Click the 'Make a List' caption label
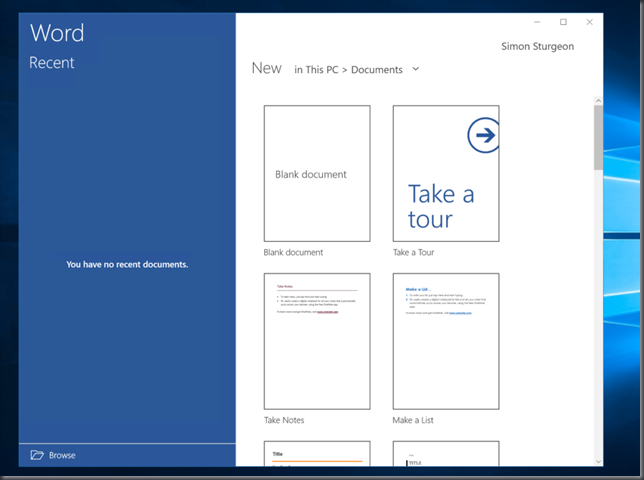Image resolution: width=644 pixels, height=480 pixels. pos(413,420)
